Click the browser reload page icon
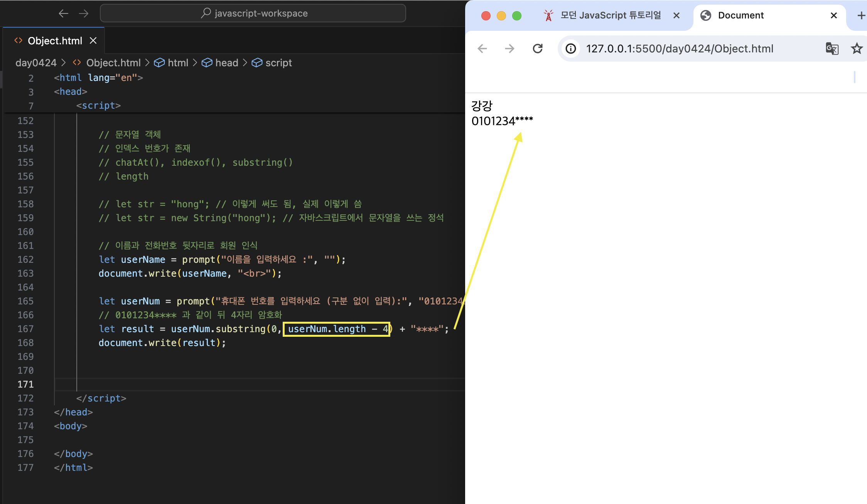 tap(538, 49)
